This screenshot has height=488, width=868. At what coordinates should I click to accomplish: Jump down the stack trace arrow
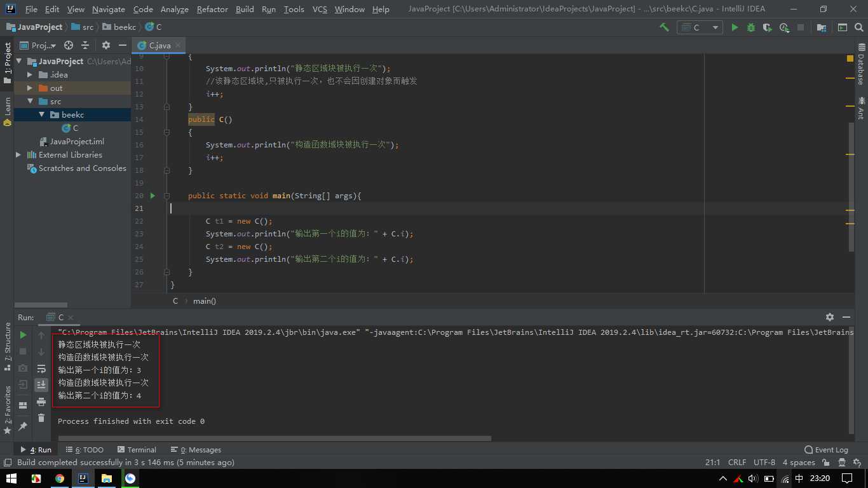tap(41, 351)
